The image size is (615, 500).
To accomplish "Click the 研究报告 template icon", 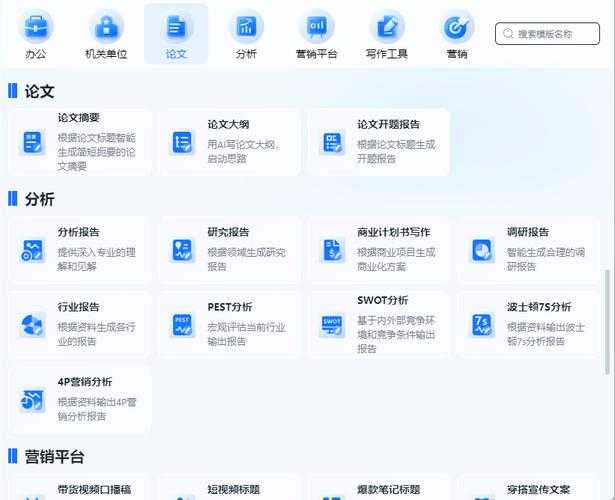I will [x=182, y=250].
